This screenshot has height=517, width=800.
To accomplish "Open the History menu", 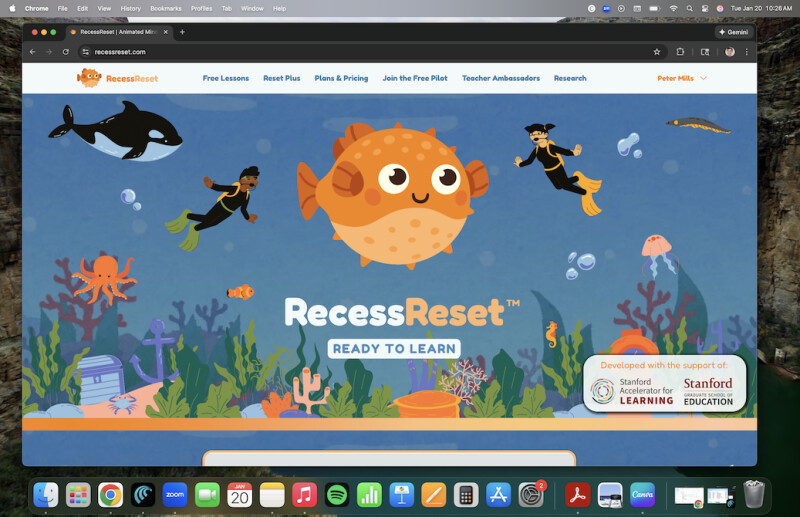I will pyautogui.click(x=130, y=8).
